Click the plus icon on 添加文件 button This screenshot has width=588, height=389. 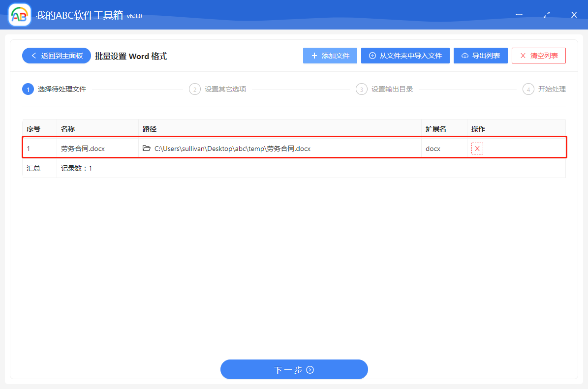314,55
